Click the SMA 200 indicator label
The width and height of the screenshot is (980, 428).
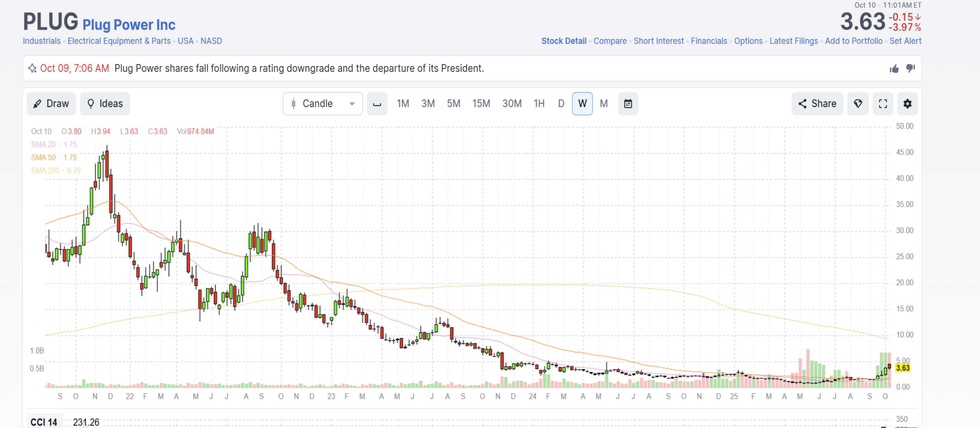[56, 171]
